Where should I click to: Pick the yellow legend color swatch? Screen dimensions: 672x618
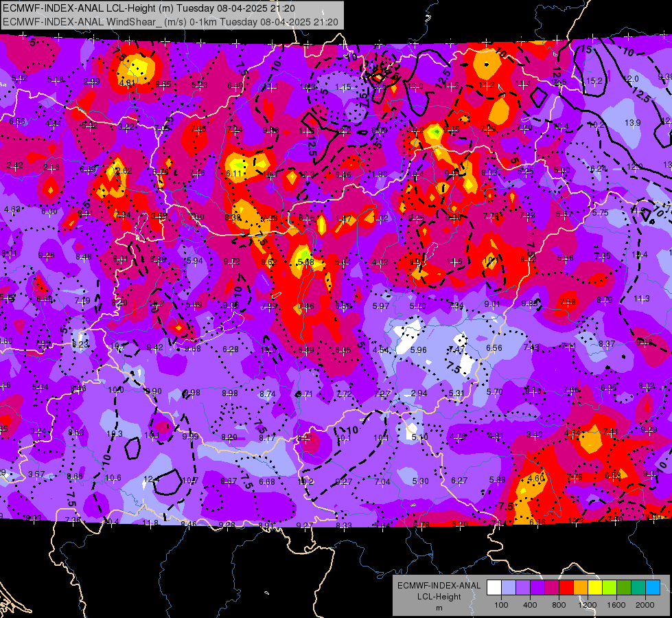click(x=595, y=588)
